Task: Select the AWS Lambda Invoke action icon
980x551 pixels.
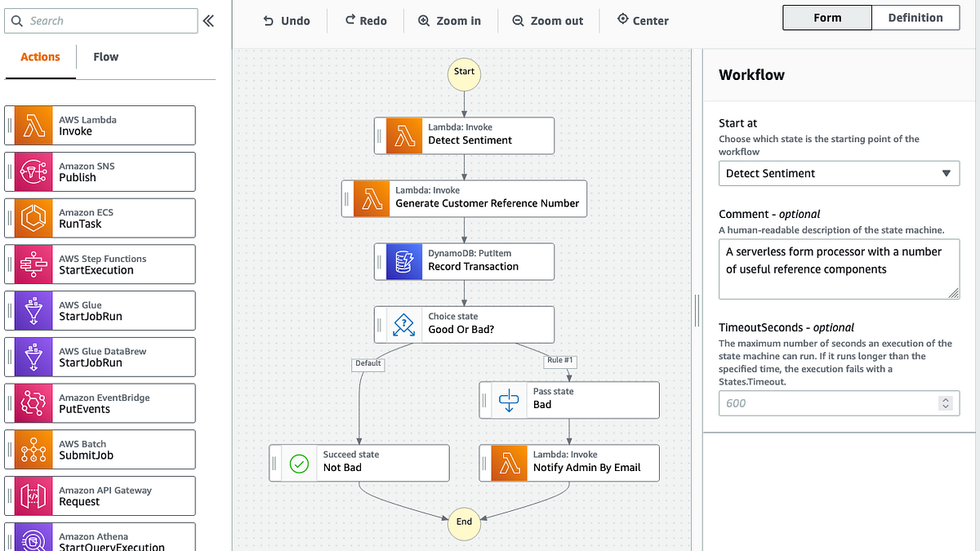Action: (x=33, y=125)
